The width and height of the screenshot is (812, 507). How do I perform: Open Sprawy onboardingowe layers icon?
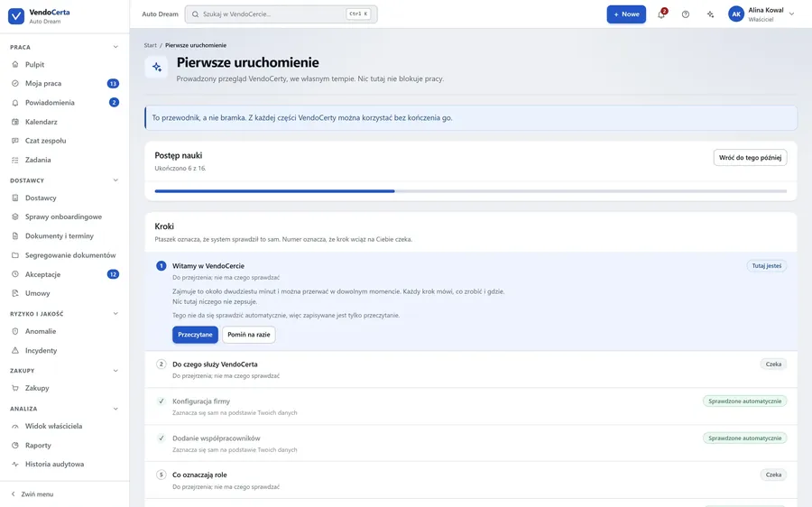click(15, 217)
